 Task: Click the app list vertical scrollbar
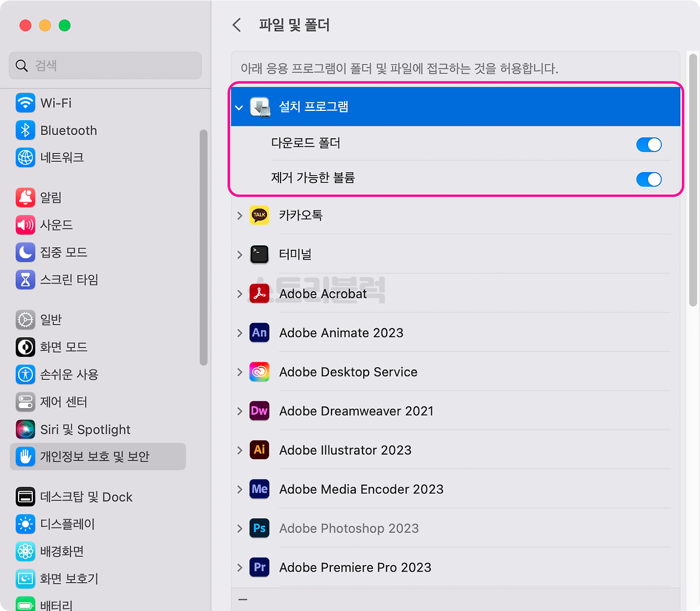(693, 180)
